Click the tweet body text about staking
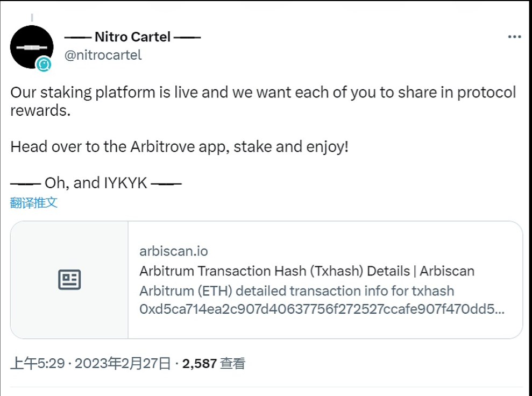Screen dimensions: 532x396 coord(215,92)
